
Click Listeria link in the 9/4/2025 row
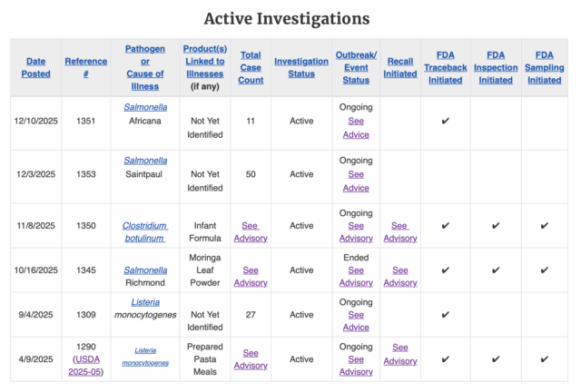[145, 302]
